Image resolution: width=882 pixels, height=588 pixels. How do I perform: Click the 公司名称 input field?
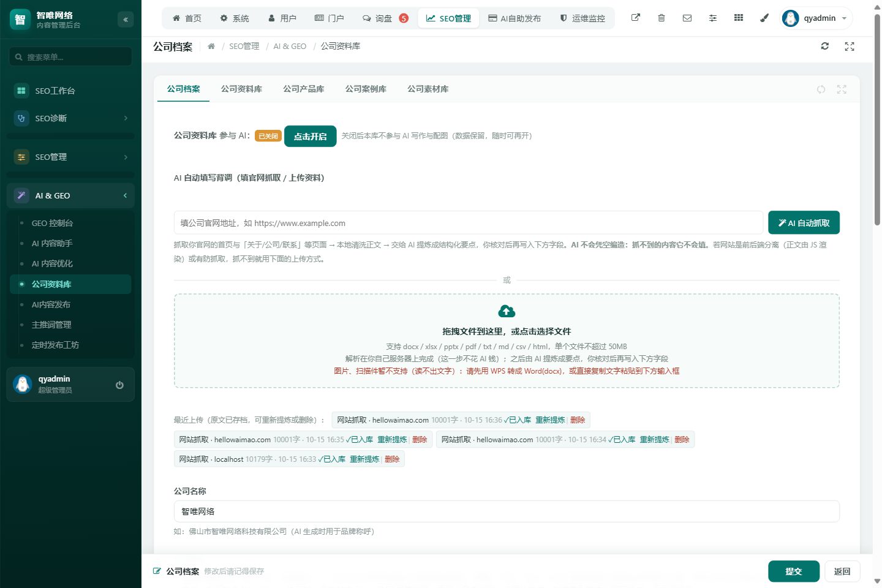click(x=507, y=511)
